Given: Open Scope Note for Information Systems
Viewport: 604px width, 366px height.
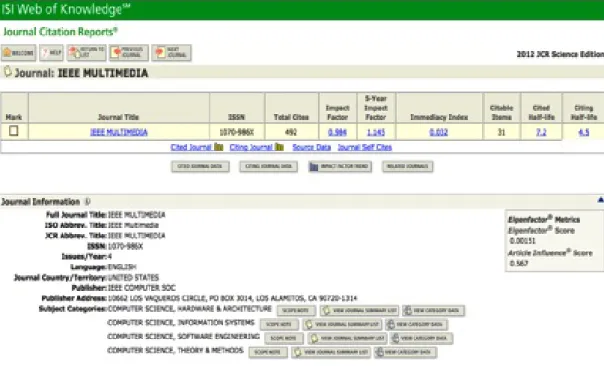Looking at the screenshot, I should [x=279, y=324].
